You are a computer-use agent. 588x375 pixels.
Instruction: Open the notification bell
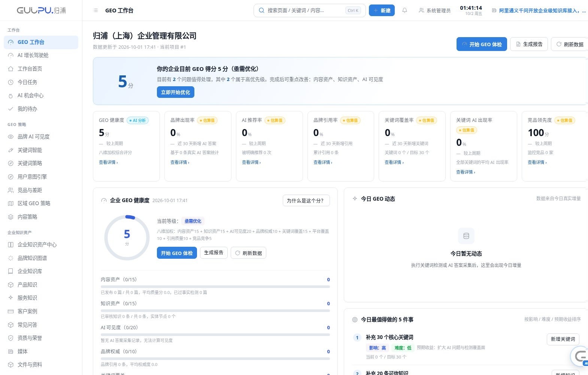click(x=404, y=10)
